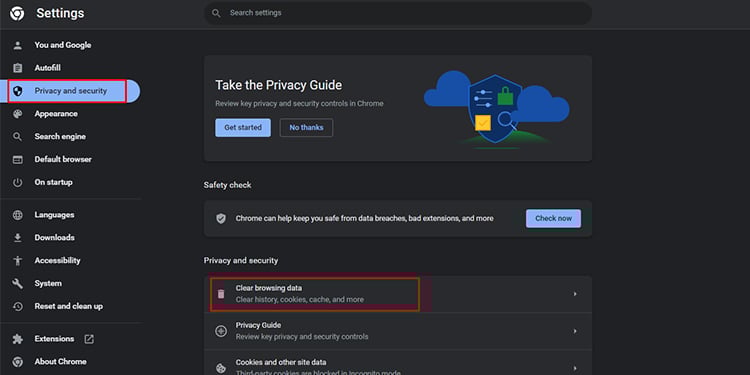Viewport: 750px width, 375px height.
Task: Click the On startup power icon
Action: click(x=18, y=183)
